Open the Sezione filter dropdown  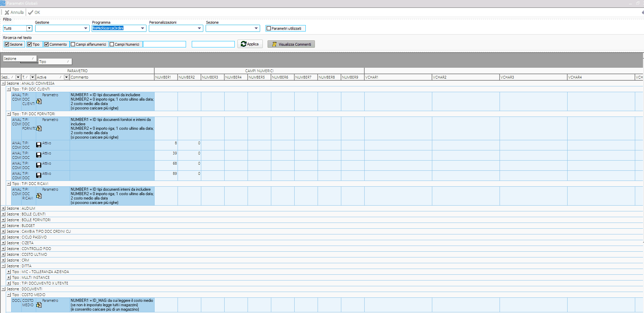pyautogui.click(x=256, y=28)
